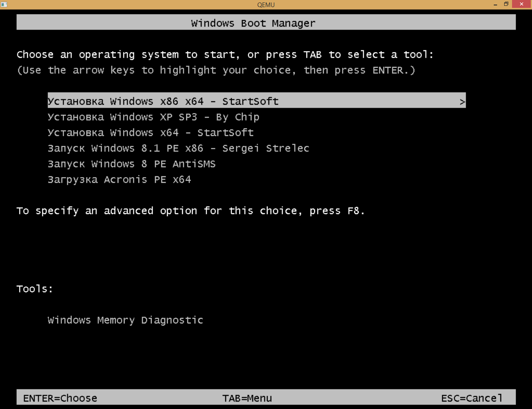Select Установка Windows XP SP3 - By Chip
532x409 pixels.
pyautogui.click(x=153, y=117)
